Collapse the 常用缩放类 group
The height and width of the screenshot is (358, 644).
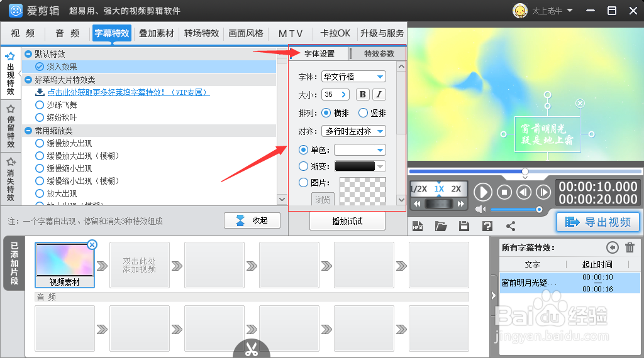pos(28,131)
